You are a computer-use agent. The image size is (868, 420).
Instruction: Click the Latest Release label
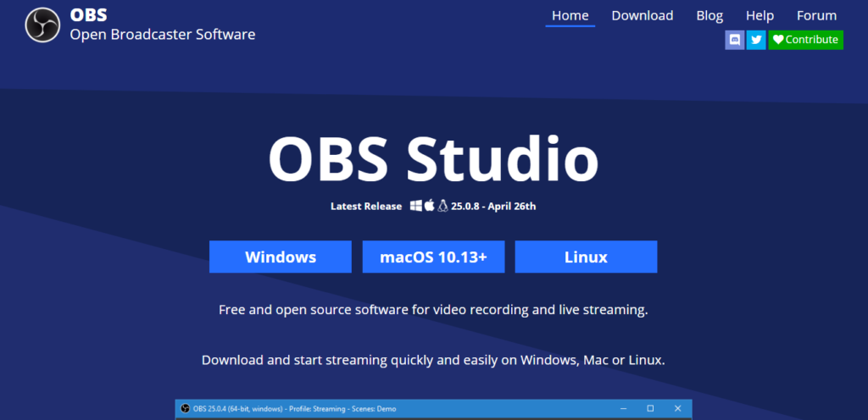coord(366,207)
